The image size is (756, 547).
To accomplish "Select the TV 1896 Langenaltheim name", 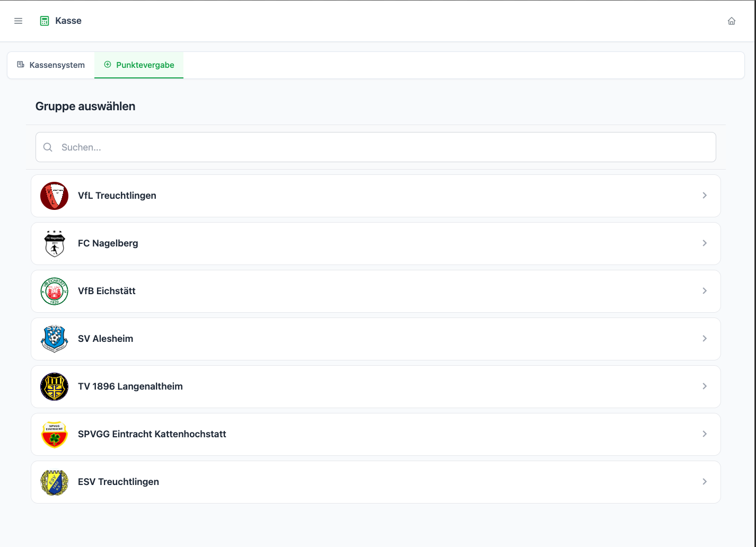I will tap(130, 386).
